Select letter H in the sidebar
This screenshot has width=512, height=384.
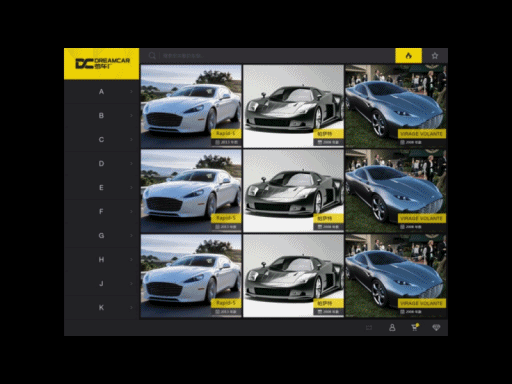pos(101,260)
